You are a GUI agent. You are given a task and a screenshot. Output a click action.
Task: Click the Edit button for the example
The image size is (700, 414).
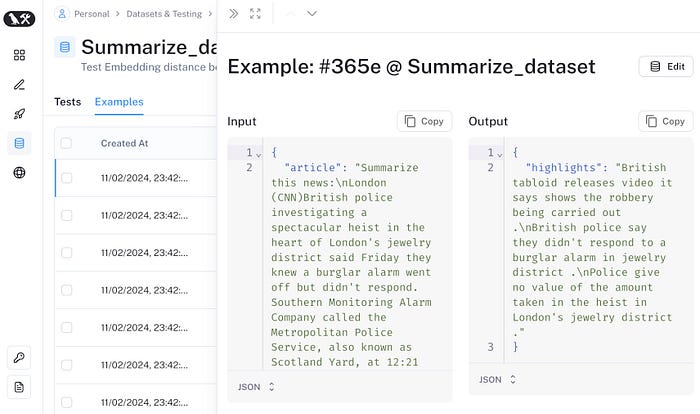pos(667,67)
